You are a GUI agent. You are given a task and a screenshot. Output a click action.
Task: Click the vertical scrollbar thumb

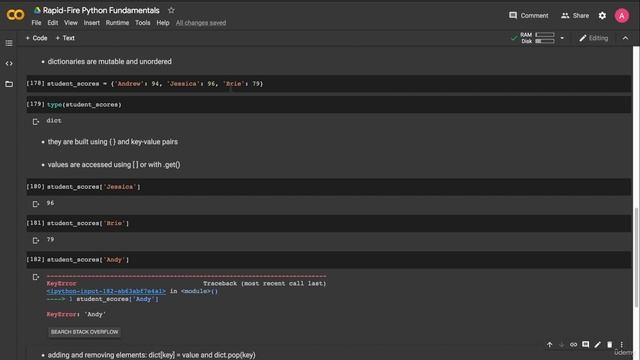click(636, 257)
